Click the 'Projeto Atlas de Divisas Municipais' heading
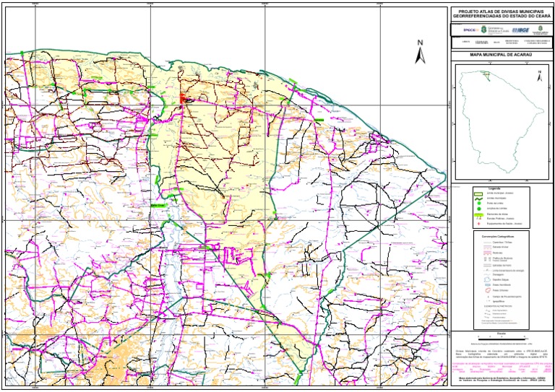 click(500, 13)
